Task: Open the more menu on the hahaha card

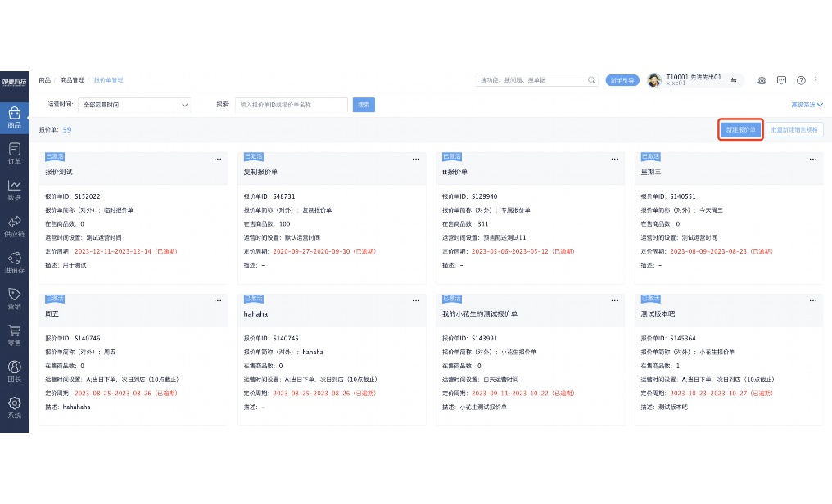Action: [416, 300]
